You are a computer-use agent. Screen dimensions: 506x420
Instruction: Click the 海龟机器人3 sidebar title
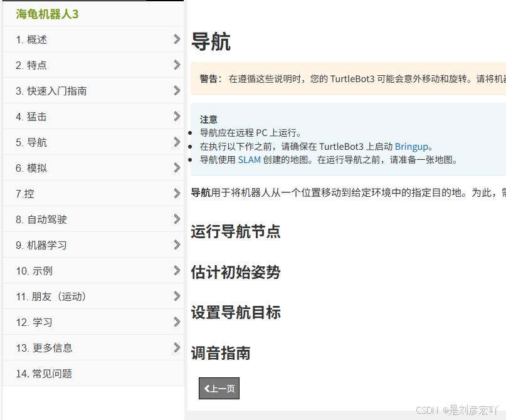[47, 14]
